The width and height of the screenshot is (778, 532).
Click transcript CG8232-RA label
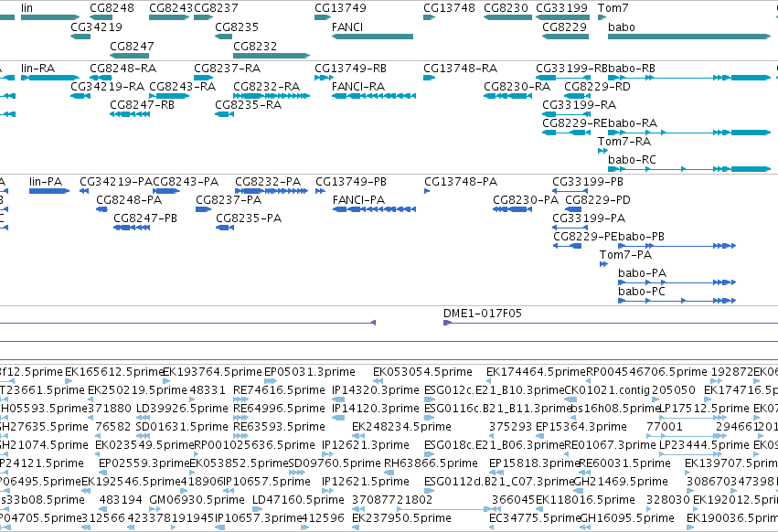click(x=266, y=86)
